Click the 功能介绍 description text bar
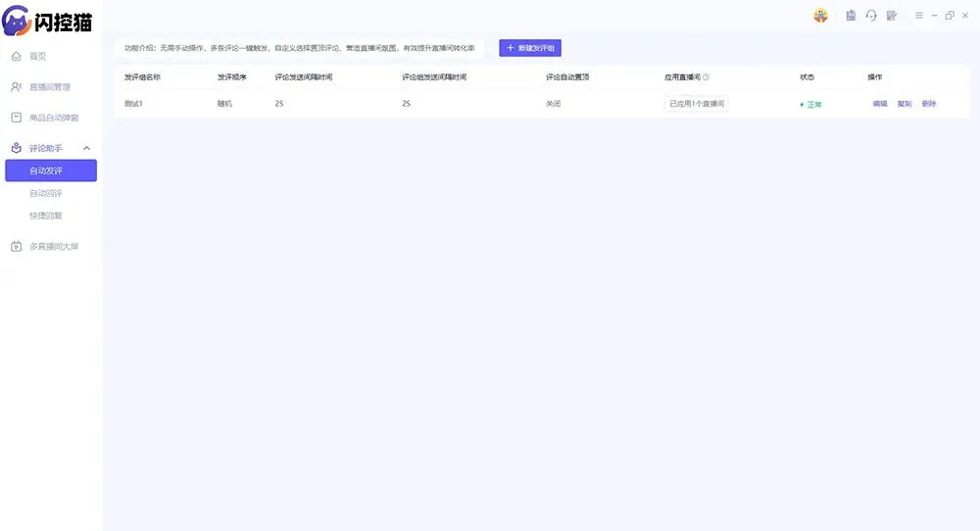 tap(299, 48)
